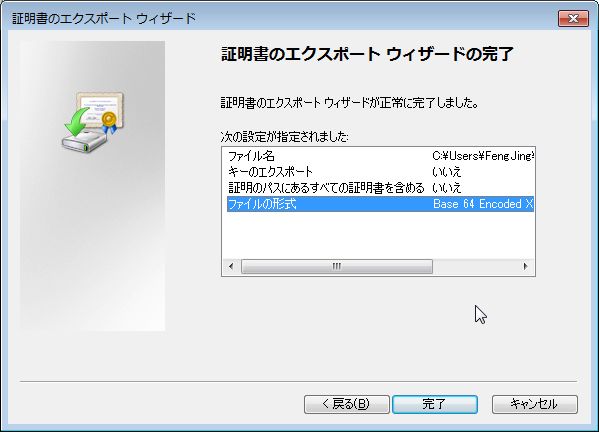The height and width of the screenshot is (432, 599).
Task: Click the C:¥Users¥Feng Jing file path value
Action: pyautogui.click(x=483, y=156)
